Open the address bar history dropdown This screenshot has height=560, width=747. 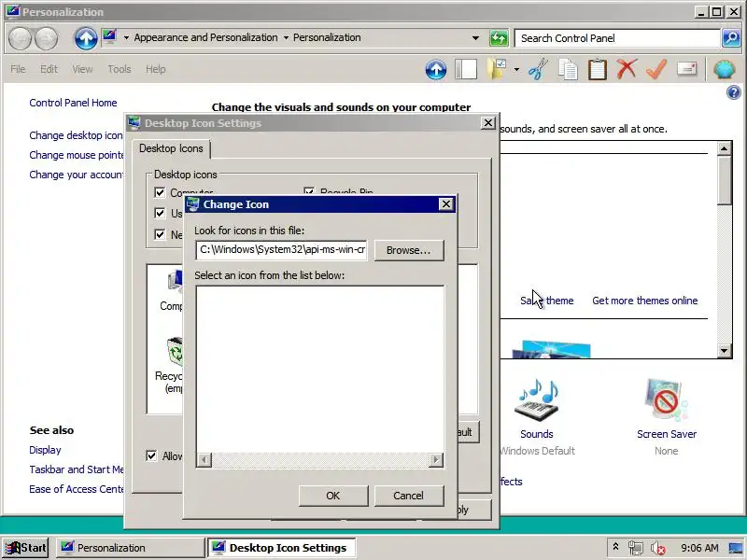(475, 38)
